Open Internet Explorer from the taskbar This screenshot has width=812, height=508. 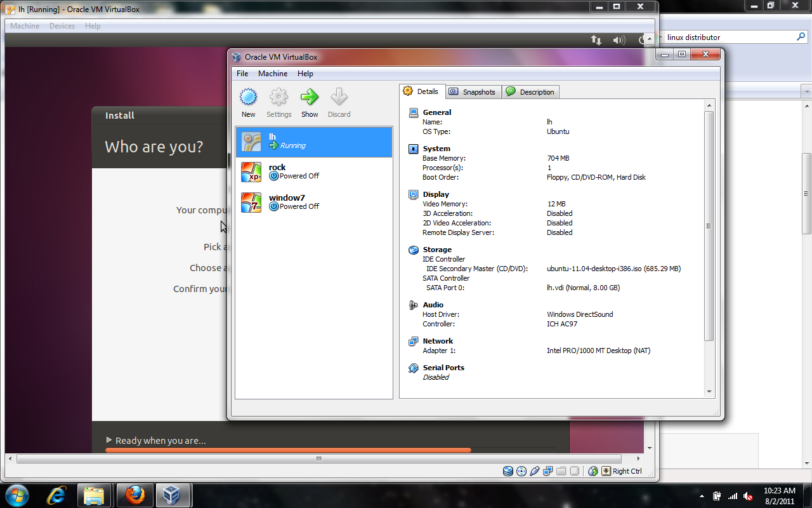(56, 495)
